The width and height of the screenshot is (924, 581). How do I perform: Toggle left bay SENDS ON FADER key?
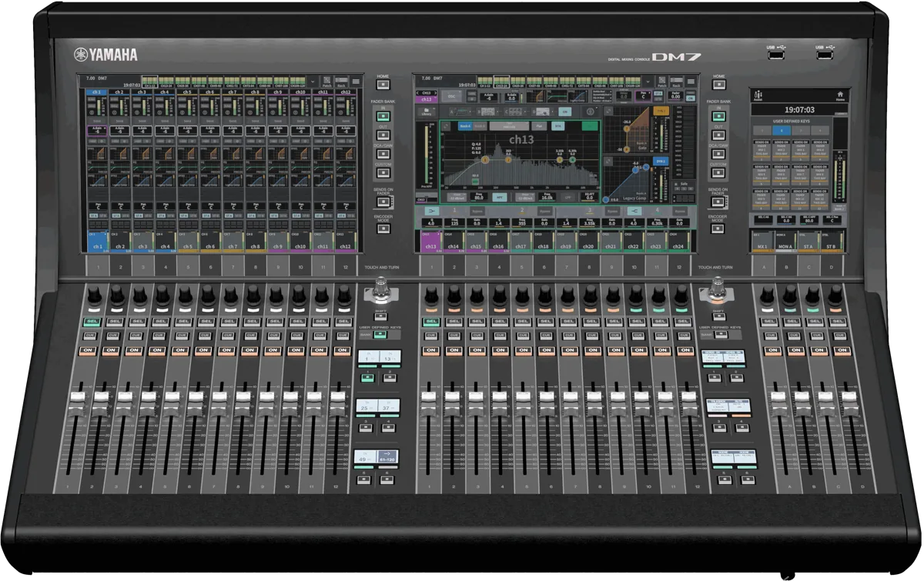pyautogui.click(x=383, y=202)
